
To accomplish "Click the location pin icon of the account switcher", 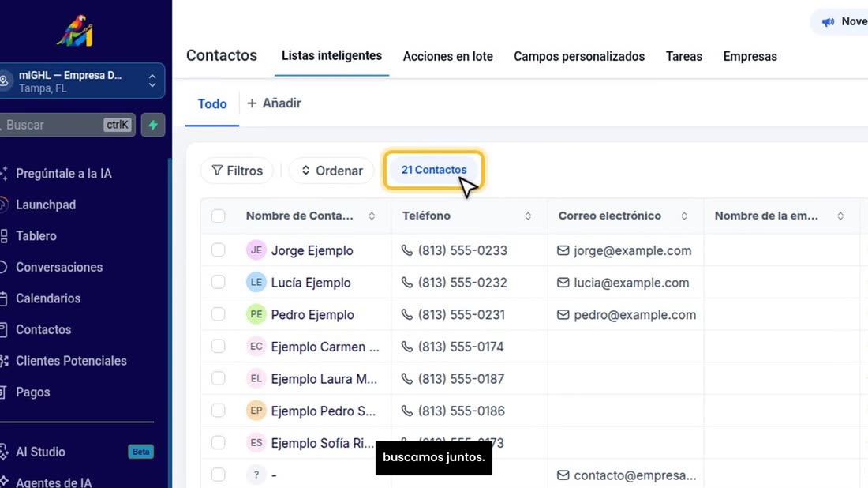I will pos(5,81).
